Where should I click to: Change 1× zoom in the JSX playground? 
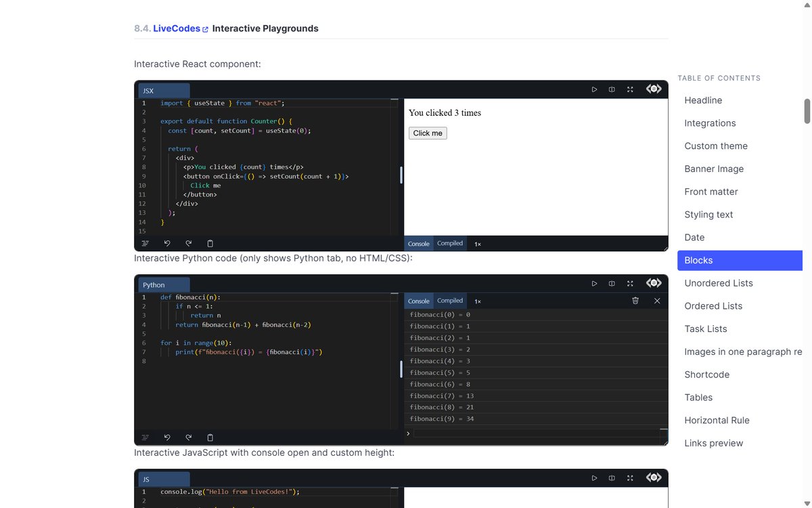click(x=478, y=244)
